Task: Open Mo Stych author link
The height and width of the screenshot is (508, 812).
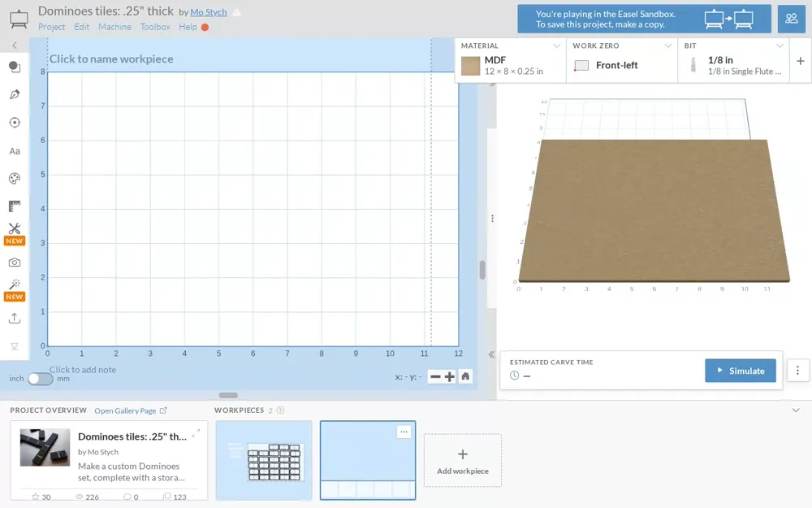Action: [208, 12]
